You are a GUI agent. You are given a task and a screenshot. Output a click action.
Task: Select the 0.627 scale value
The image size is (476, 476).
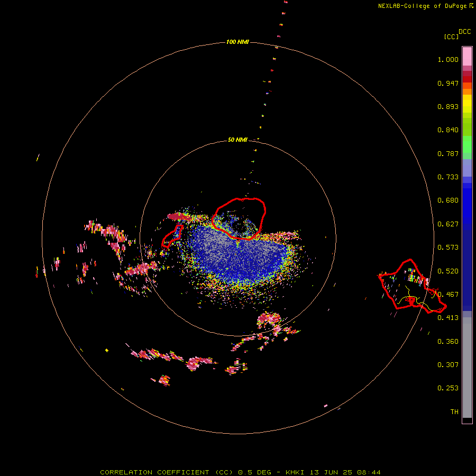pos(448,224)
